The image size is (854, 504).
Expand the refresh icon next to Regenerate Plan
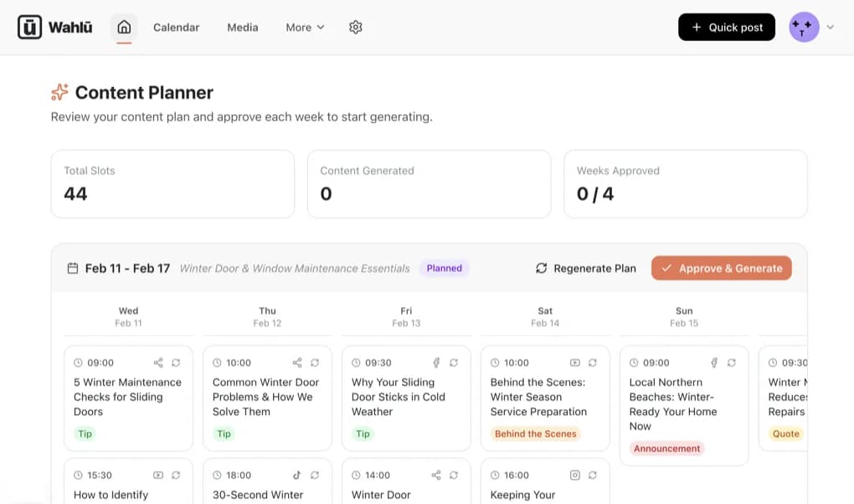click(541, 268)
